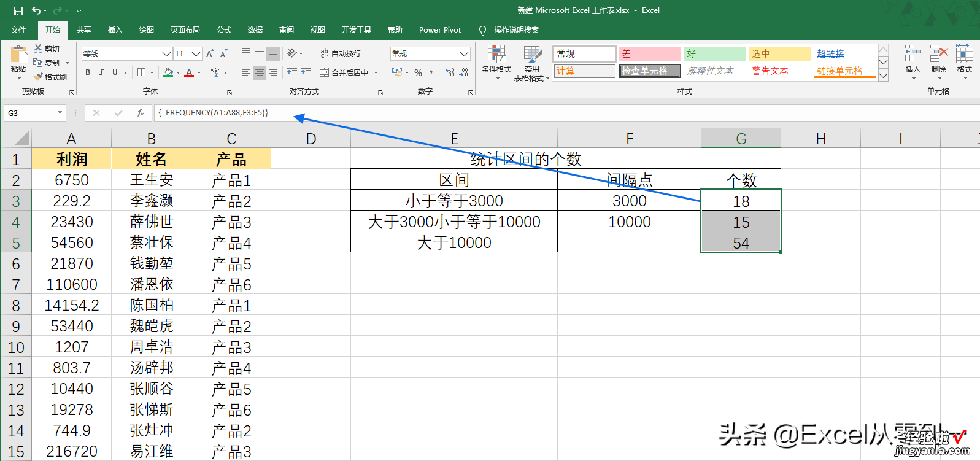Open the Alignment 对齐方式 dialog launcher
The image size is (980, 461).
pos(380,93)
